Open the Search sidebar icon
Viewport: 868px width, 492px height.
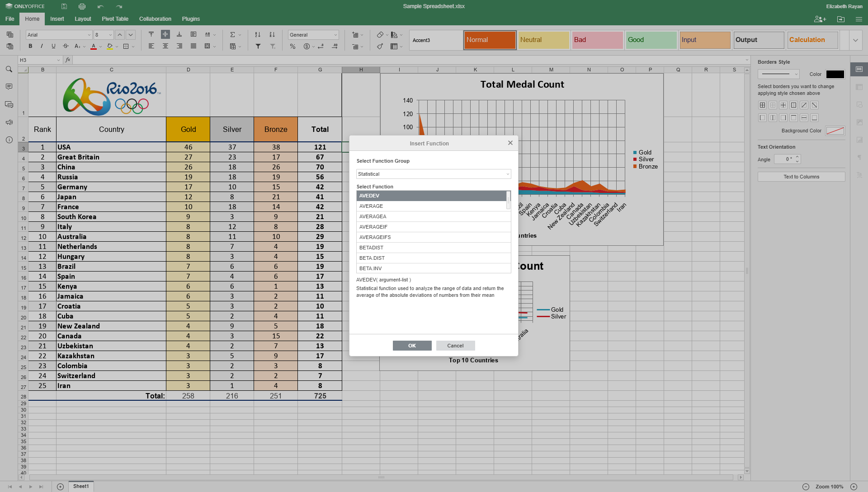tap(9, 69)
